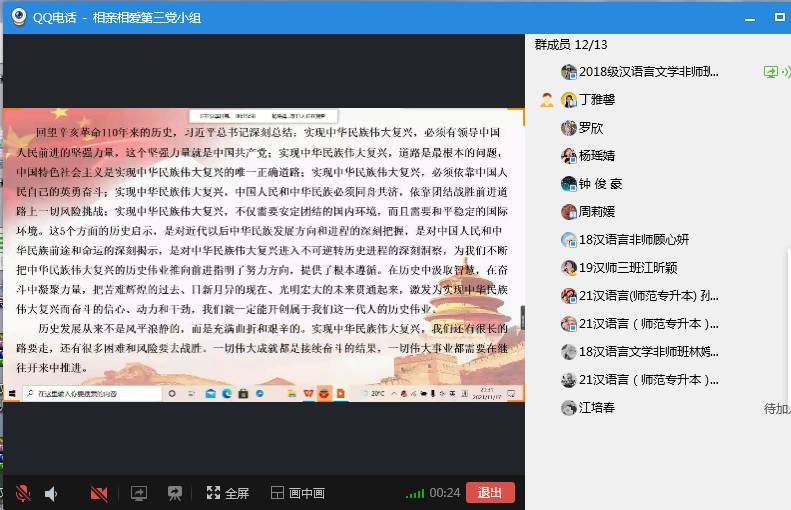Click the green signal strength indicator

click(x=414, y=493)
